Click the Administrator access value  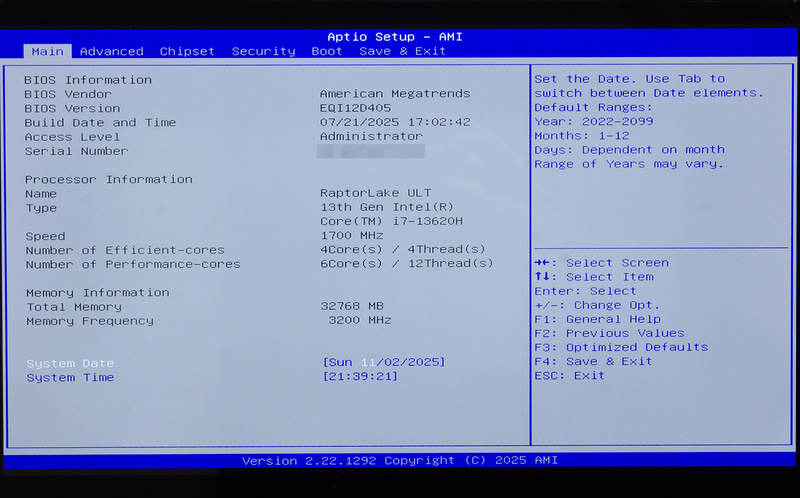click(x=371, y=136)
